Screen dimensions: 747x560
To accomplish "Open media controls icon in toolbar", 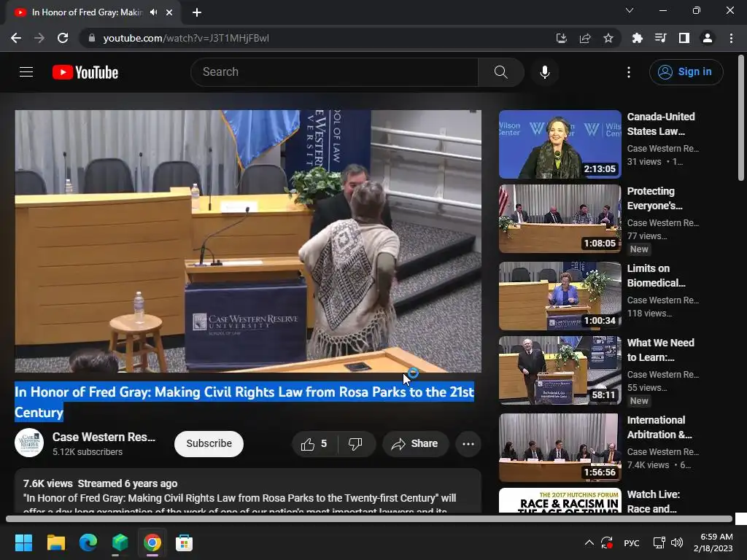I will pyautogui.click(x=660, y=38).
